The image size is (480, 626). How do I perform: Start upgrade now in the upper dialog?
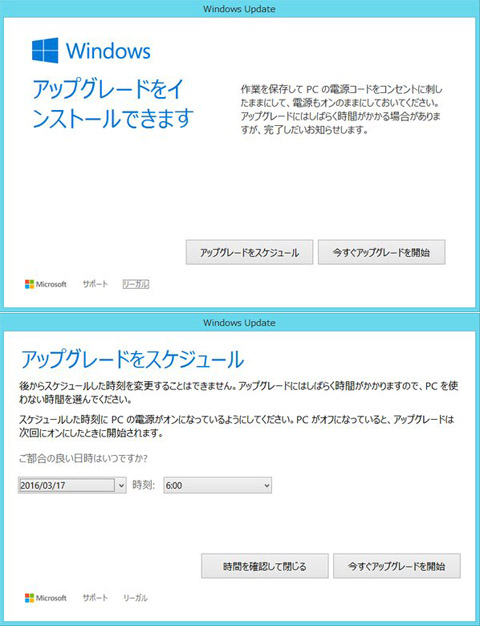(381, 252)
